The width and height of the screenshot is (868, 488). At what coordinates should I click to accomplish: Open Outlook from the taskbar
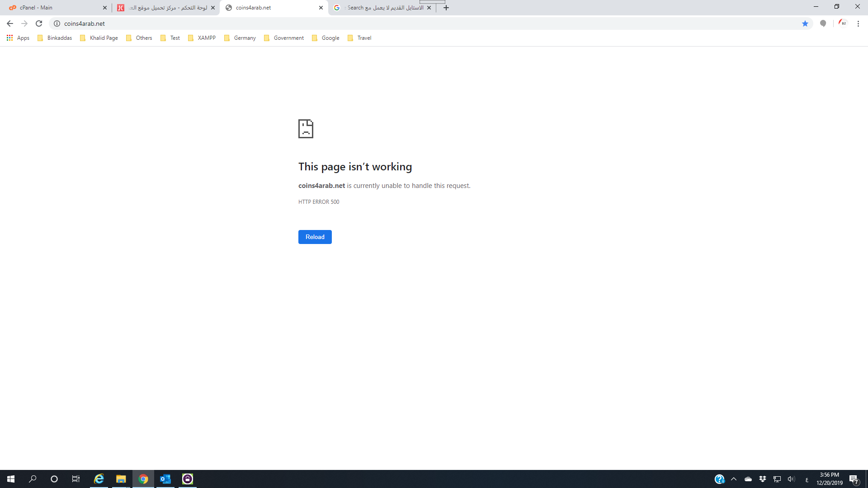tap(165, 479)
